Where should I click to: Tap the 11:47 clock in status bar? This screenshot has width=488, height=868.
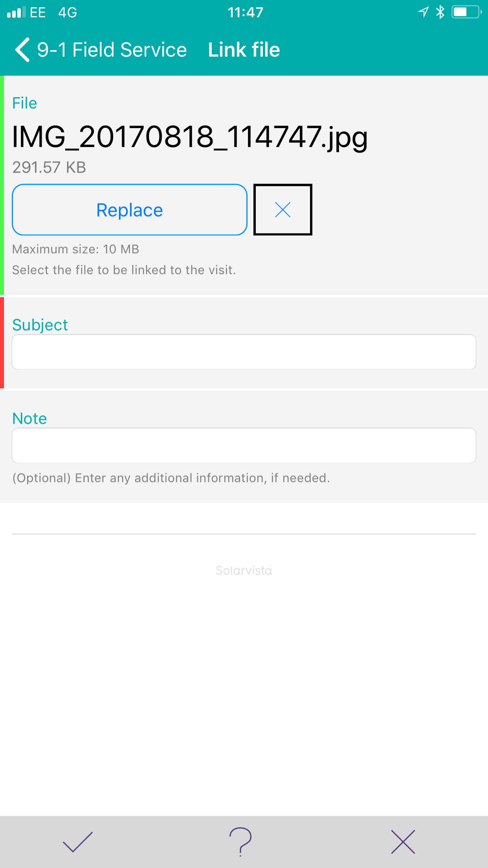pyautogui.click(x=246, y=12)
